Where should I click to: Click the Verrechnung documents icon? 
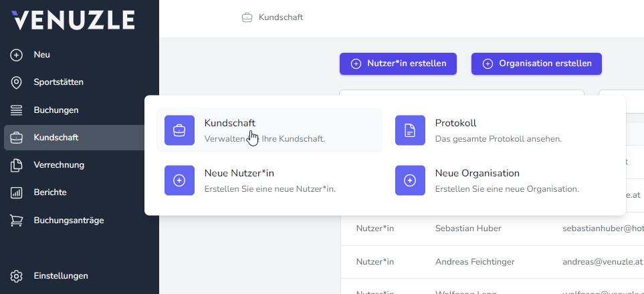point(17,165)
